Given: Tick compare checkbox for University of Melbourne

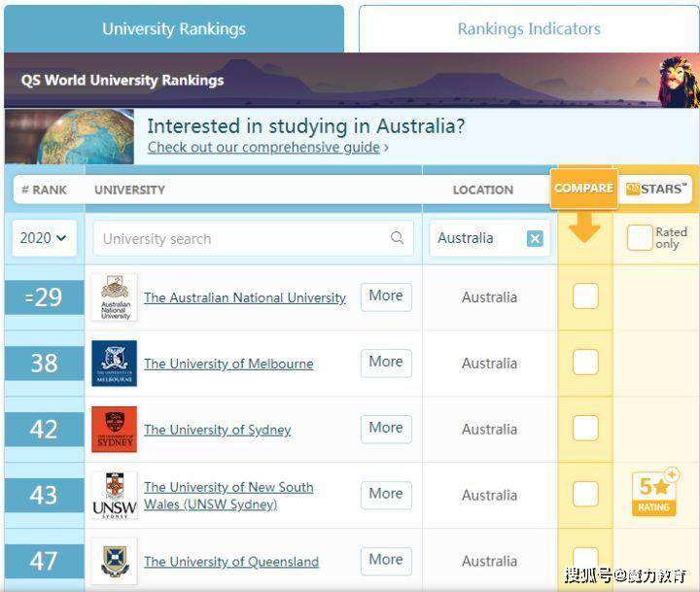Looking at the screenshot, I should (x=585, y=362).
